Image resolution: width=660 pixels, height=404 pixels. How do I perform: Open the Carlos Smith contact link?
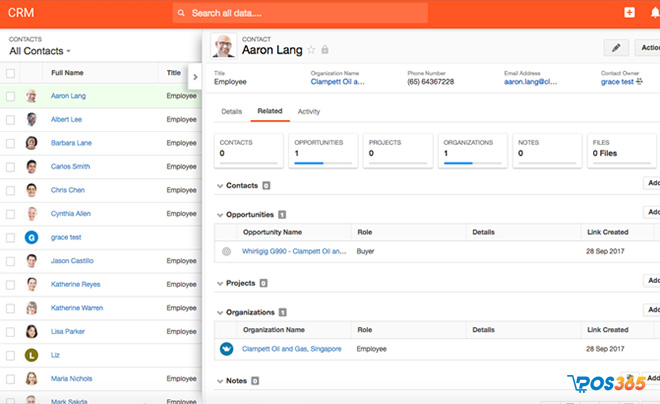[70, 167]
